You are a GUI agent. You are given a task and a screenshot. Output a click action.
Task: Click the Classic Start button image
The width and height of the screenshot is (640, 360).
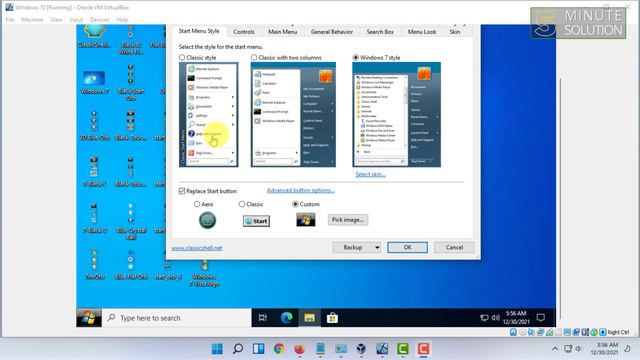pyautogui.click(x=256, y=221)
